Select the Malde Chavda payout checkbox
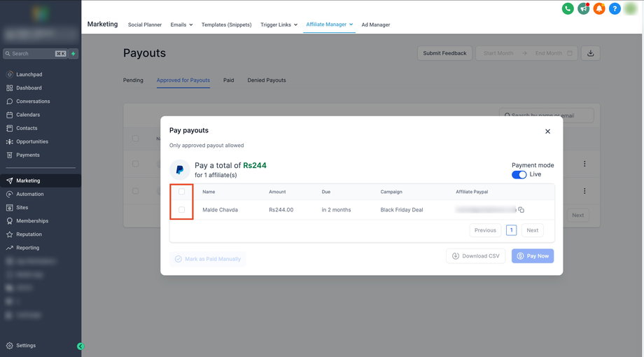Screen dimensions: 644x357 [182, 210]
